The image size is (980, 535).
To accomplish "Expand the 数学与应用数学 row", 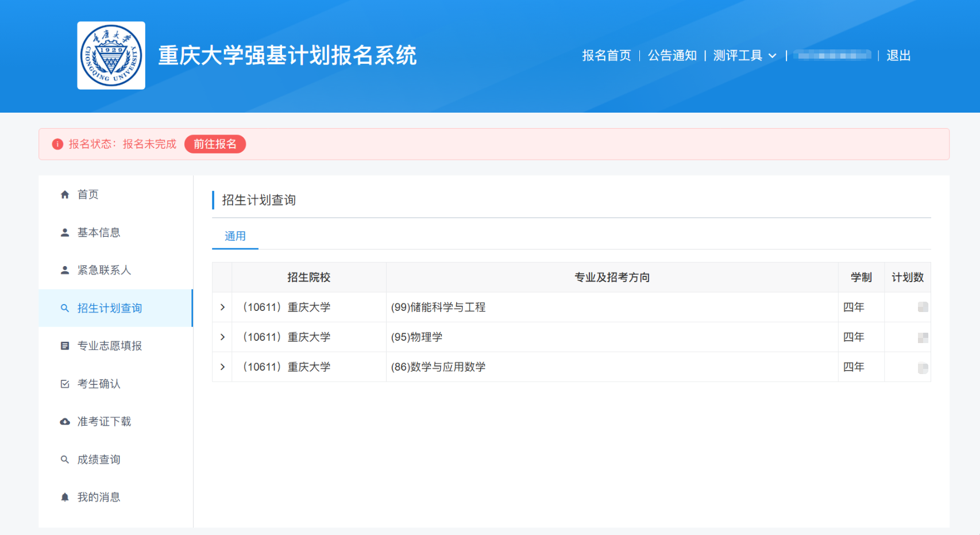I will 222,367.
